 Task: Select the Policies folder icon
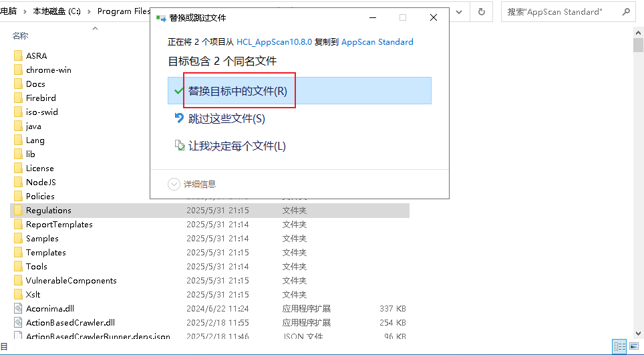click(18, 196)
